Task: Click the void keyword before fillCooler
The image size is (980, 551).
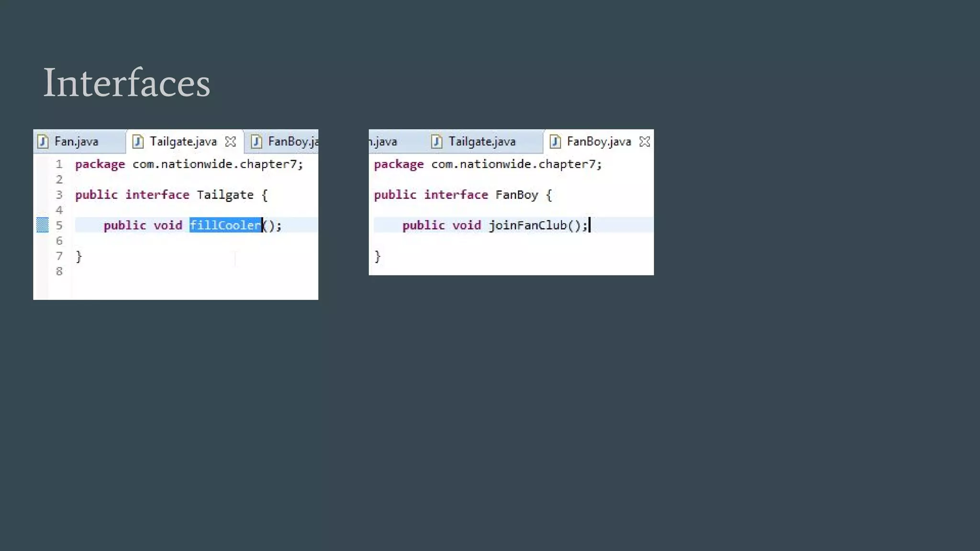Action: (167, 225)
